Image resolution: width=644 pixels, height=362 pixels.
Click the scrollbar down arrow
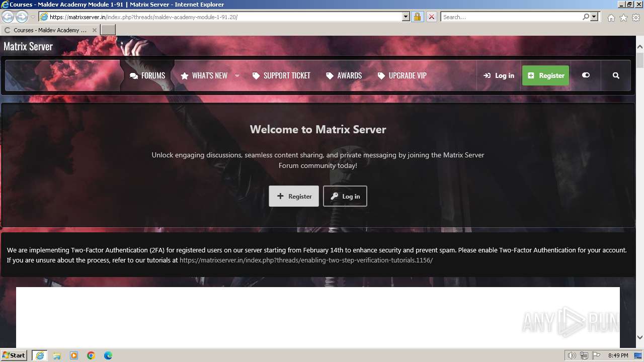pos(640,337)
